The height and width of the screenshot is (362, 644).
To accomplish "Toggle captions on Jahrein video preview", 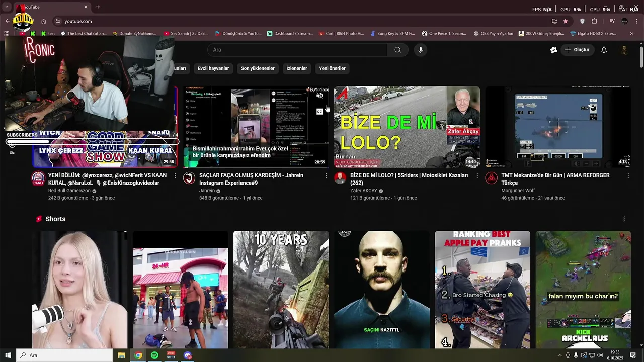I will [319, 112].
